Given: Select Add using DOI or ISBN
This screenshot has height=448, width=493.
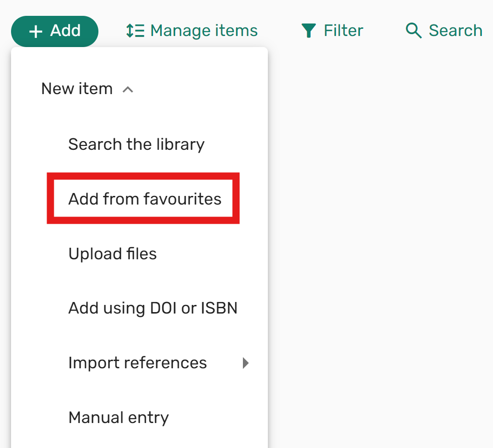Looking at the screenshot, I should [x=153, y=308].
